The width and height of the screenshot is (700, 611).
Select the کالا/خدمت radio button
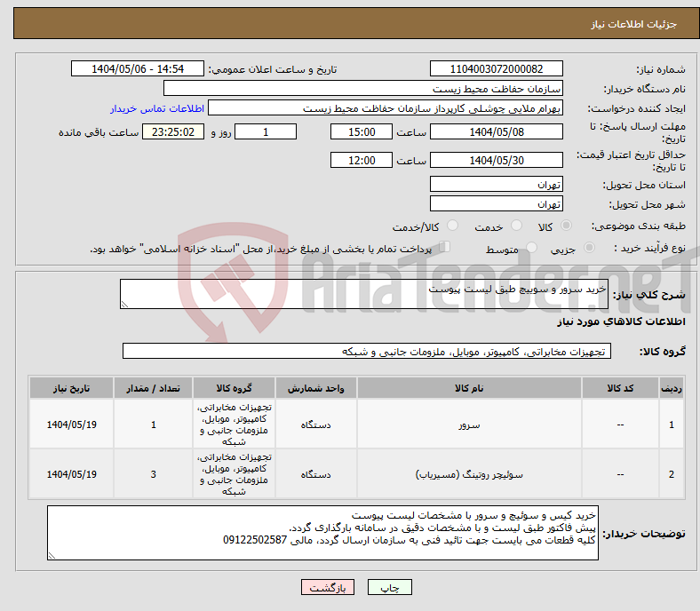[452, 226]
